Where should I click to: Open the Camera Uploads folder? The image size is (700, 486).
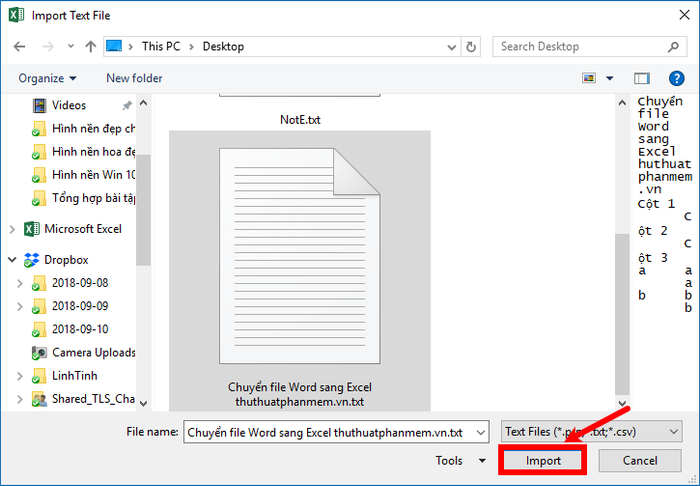83,353
